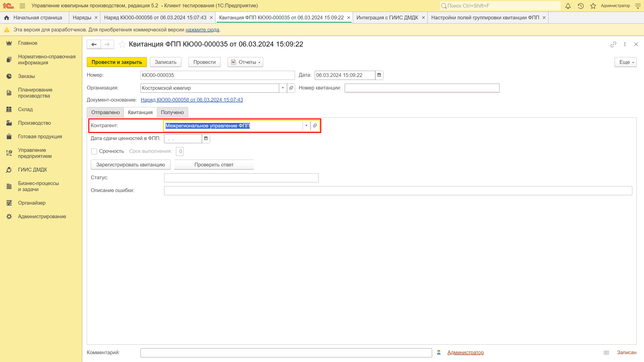This screenshot has height=362, width=644.
Task: Open Администрирование gear section
Action: [42, 216]
